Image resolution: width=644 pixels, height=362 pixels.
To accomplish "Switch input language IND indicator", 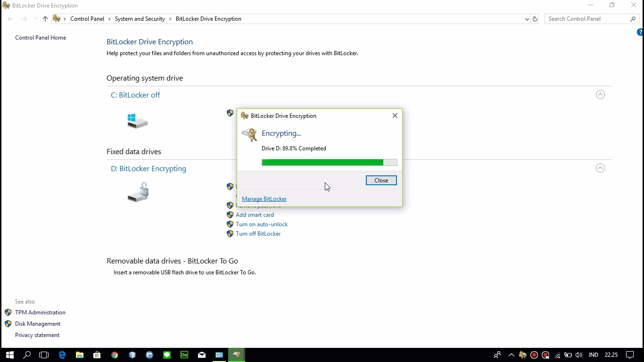I will 594,355.
